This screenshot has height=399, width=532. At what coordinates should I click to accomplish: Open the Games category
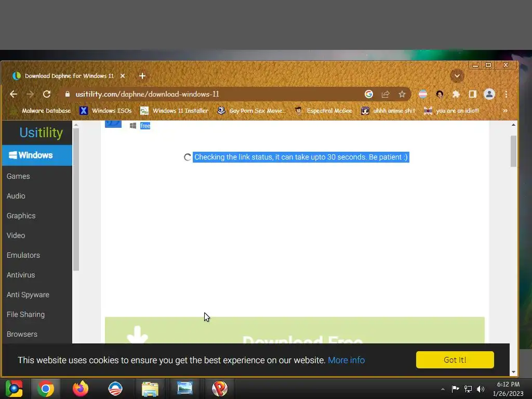point(18,177)
